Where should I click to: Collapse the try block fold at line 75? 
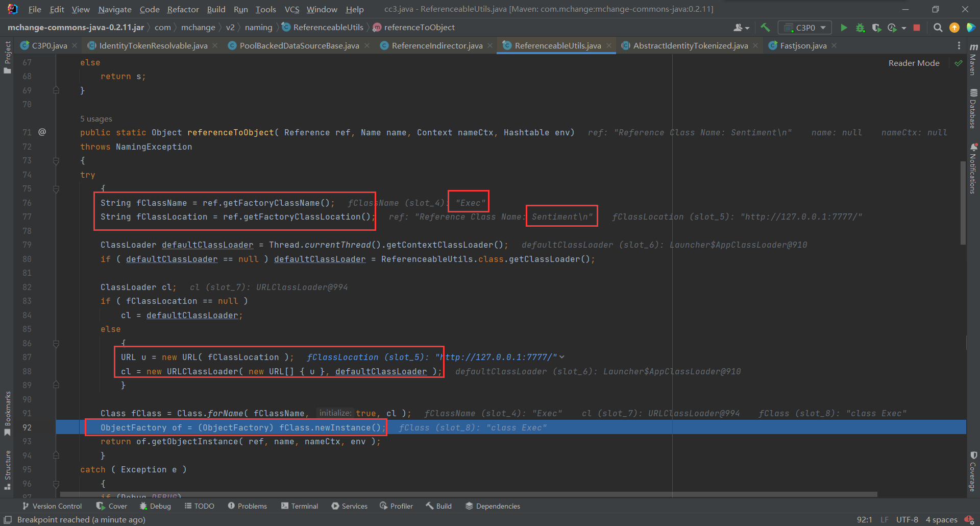[x=56, y=188]
